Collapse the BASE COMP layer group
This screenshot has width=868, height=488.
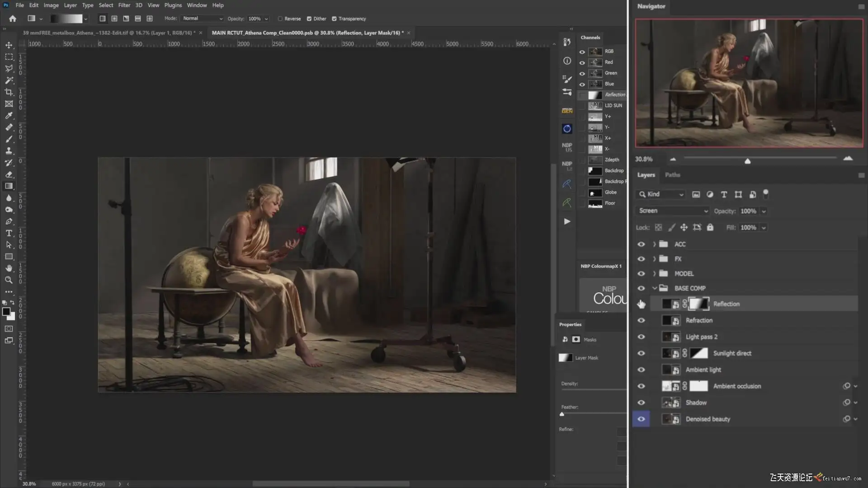pos(654,288)
